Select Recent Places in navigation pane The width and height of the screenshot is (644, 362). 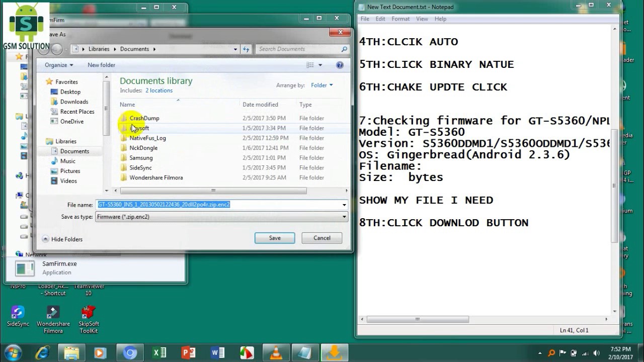point(77,112)
